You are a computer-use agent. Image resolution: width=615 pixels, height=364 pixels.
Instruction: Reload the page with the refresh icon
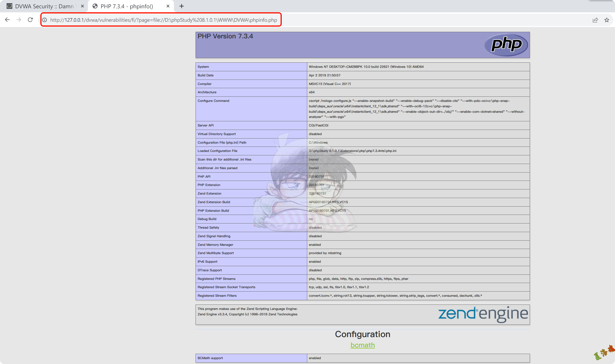coord(30,20)
